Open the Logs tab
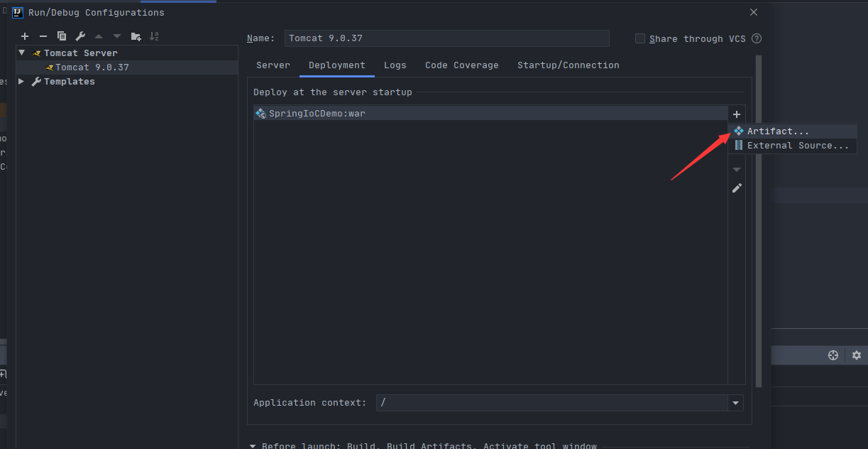Screen dimensions: 868x449 pos(395,65)
